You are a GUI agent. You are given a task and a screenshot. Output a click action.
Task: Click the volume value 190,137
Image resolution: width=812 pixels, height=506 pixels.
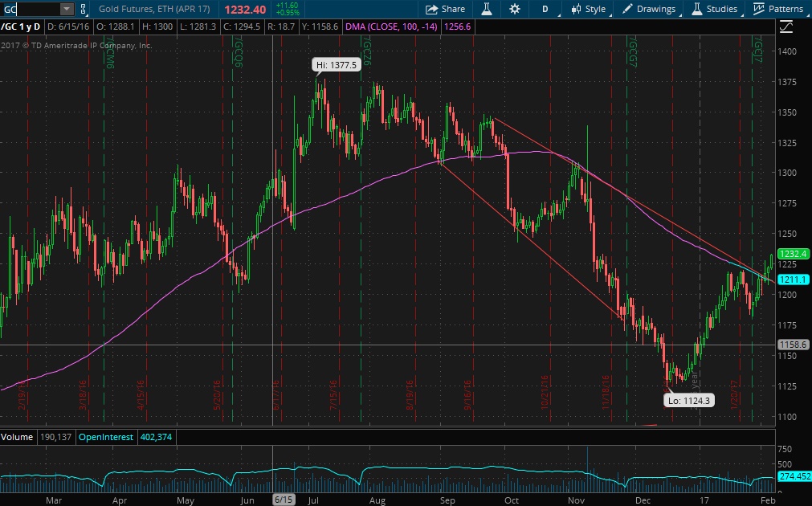coord(55,437)
